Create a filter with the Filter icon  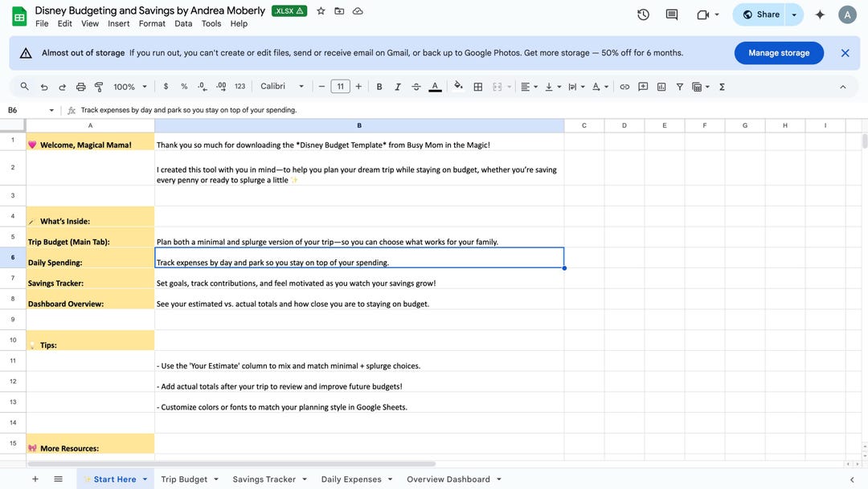click(679, 86)
